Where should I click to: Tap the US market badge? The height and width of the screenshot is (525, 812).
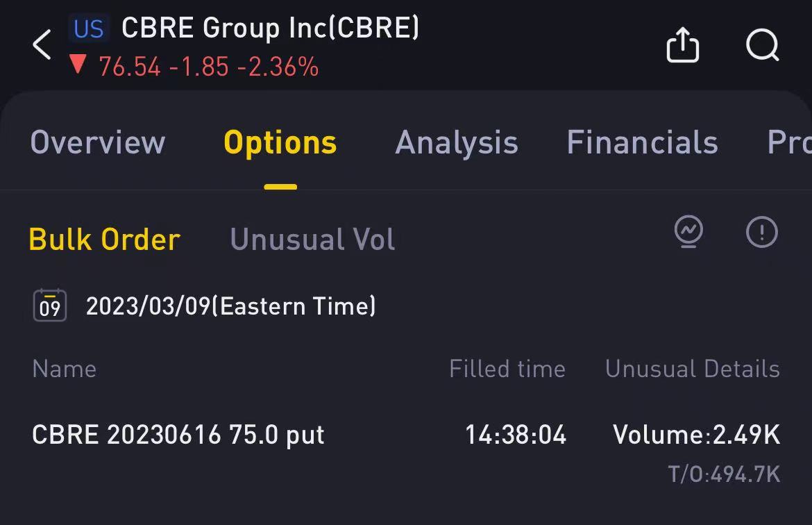89,28
